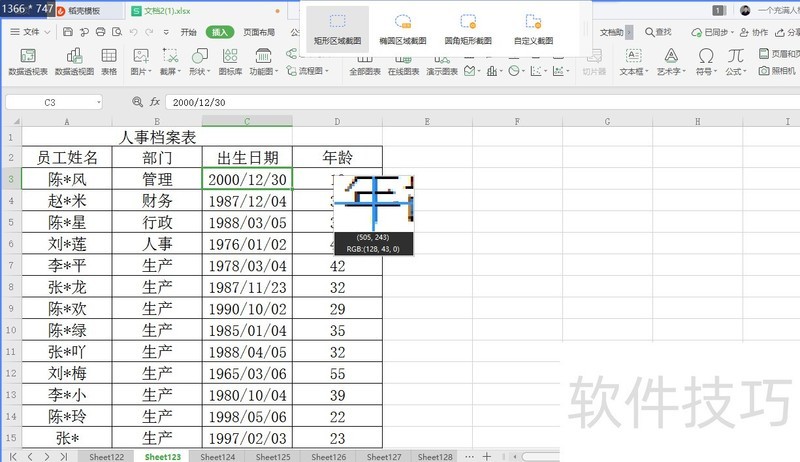800x462 pixels.
Task: Open the 文件 file menu
Action: tap(30, 32)
